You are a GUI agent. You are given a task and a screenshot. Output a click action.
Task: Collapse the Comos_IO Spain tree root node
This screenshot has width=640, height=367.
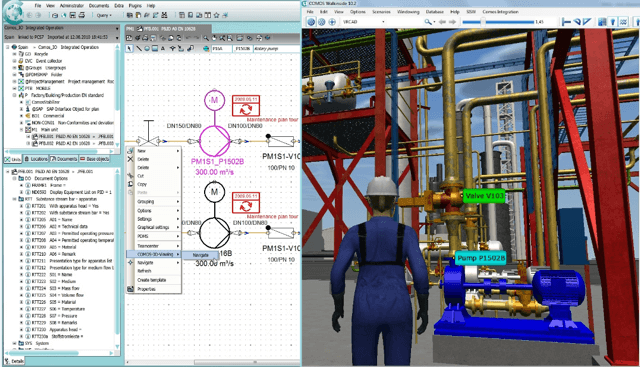(x=8, y=47)
